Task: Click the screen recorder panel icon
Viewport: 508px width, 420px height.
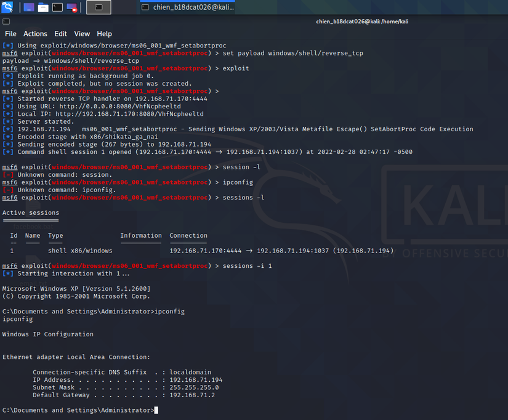Action: (x=71, y=7)
